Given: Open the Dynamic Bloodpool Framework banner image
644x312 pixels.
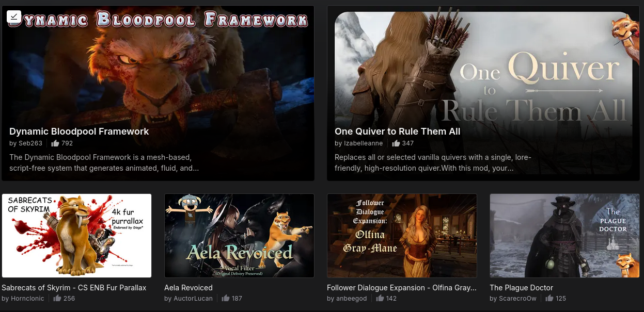Looking at the screenshot, I should coord(158,93).
